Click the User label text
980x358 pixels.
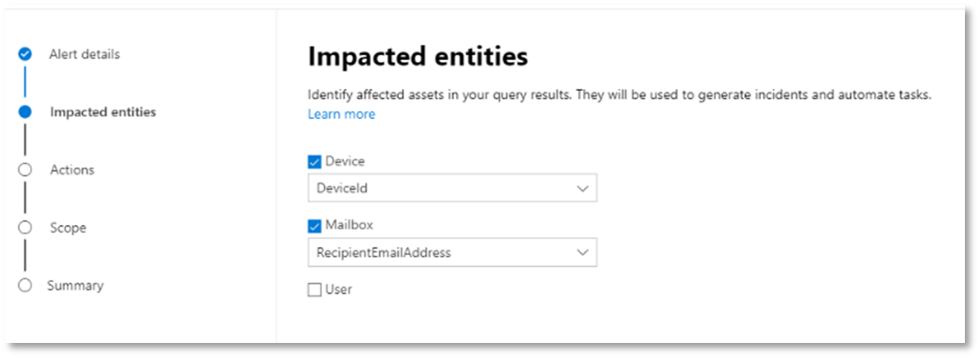(339, 289)
